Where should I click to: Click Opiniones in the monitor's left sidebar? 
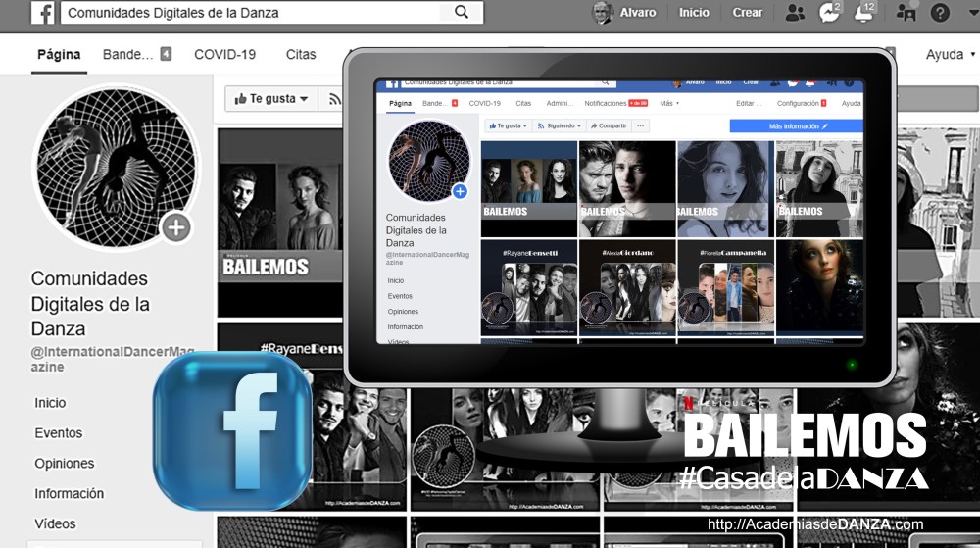click(x=403, y=312)
